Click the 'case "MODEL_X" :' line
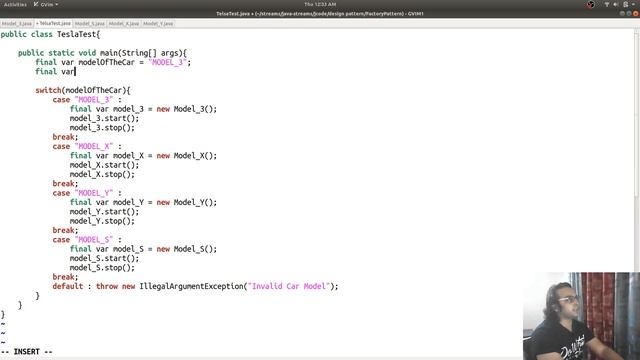 pos(87,146)
